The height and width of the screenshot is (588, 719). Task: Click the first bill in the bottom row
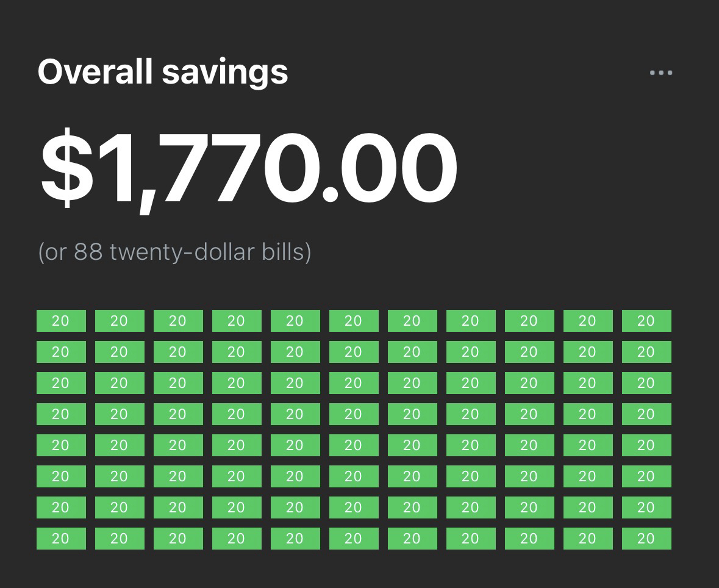coord(61,539)
